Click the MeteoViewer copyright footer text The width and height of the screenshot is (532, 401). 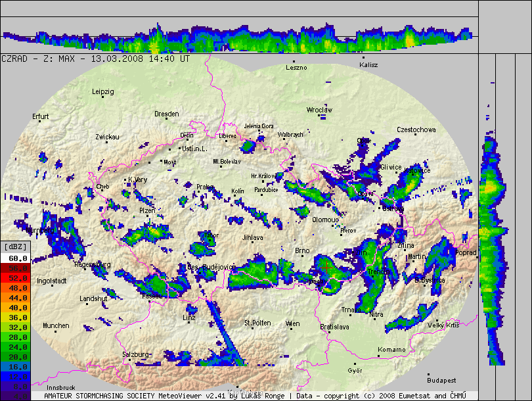tap(255, 396)
